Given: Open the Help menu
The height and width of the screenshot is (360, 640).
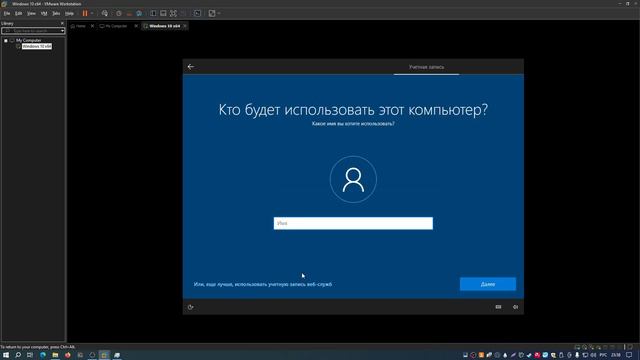Looking at the screenshot, I should [x=69, y=13].
